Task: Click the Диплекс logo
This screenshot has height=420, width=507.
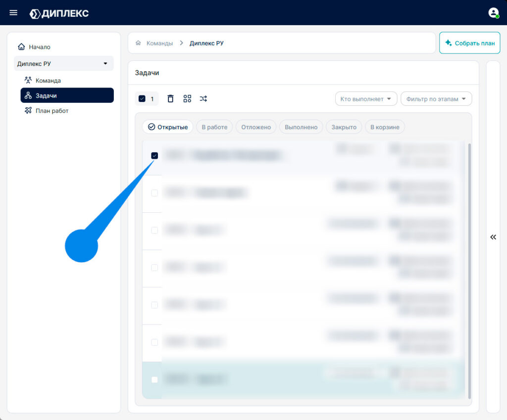Action: 59,13
